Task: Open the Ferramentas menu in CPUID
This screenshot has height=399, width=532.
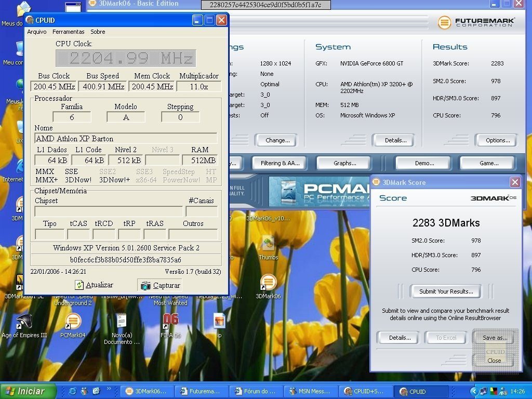Action: [68, 32]
